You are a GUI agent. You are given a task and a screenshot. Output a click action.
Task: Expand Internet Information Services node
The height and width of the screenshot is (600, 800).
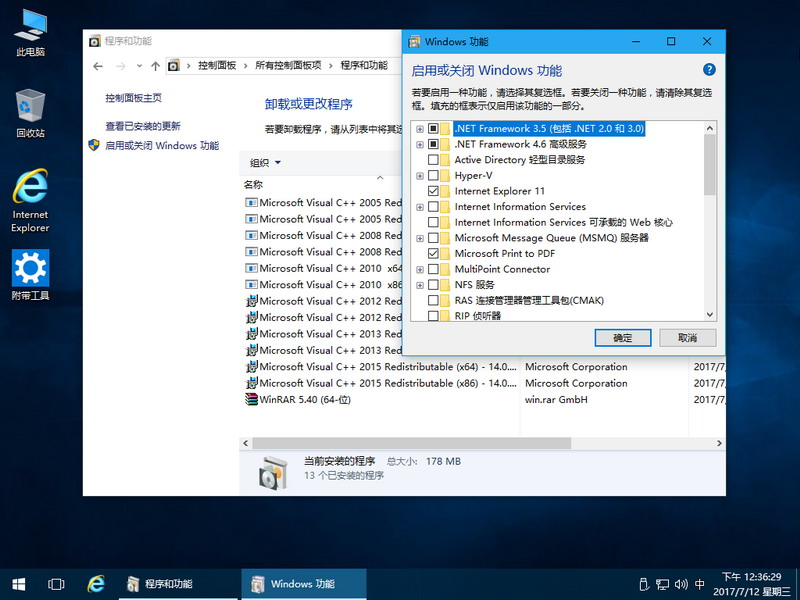(419, 207)
